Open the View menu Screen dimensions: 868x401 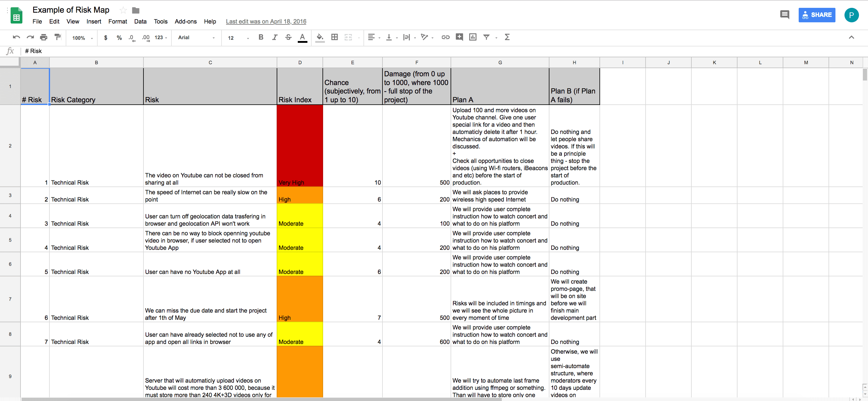(x=73, y=22)
